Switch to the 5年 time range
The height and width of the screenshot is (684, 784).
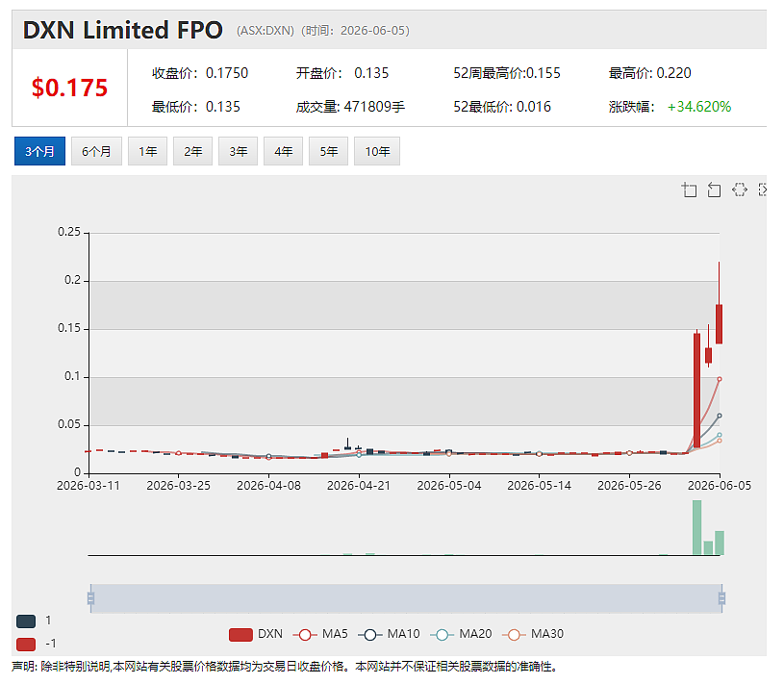pos(328,151)
